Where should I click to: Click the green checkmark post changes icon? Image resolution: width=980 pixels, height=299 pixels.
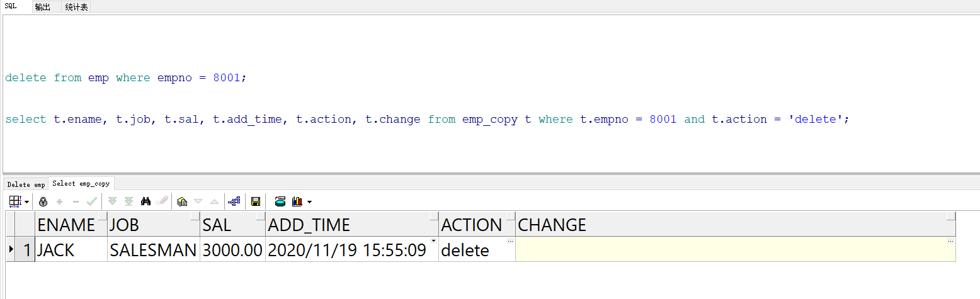[x=92, y=201]
